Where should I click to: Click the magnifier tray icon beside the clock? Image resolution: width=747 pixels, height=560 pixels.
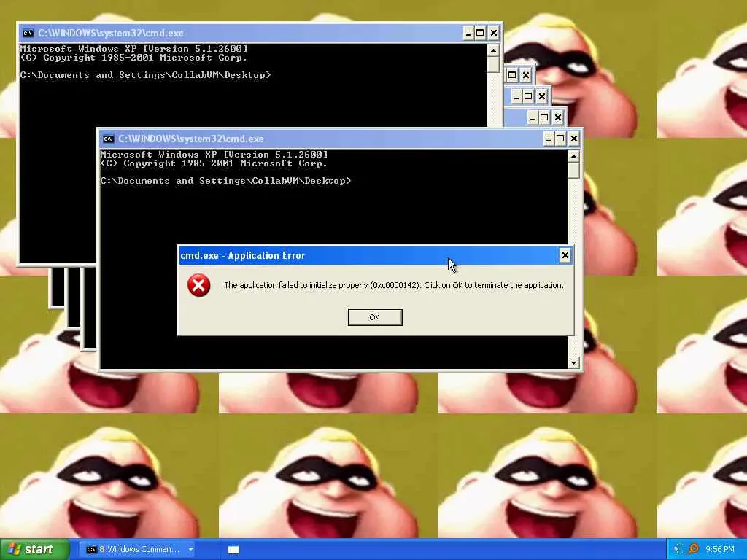[x=694, y=549]
